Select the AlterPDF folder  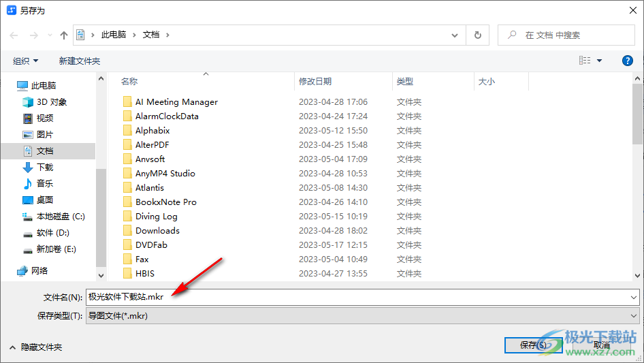(152, 144)
